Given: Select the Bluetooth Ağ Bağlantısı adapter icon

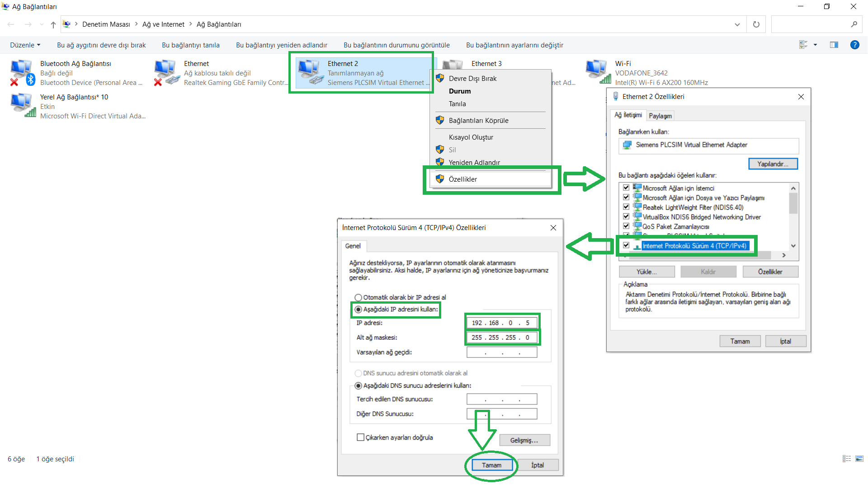Looking at the screenshot, I should (22, 72).
